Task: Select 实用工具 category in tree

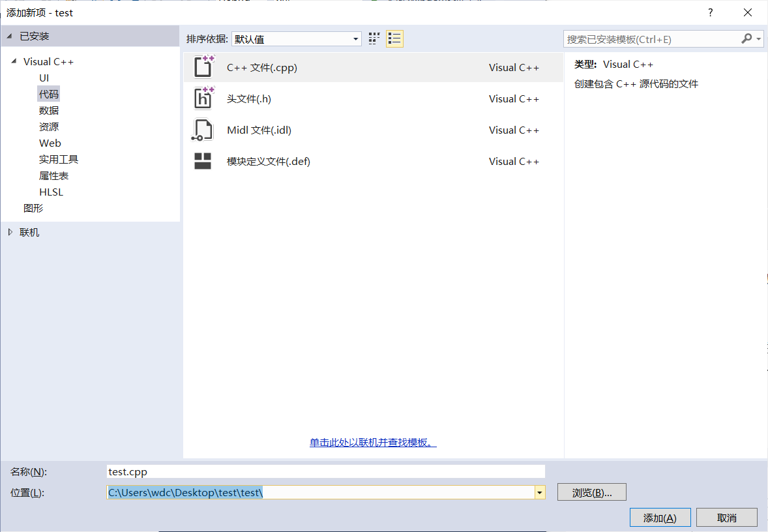Action: (58, 159)
